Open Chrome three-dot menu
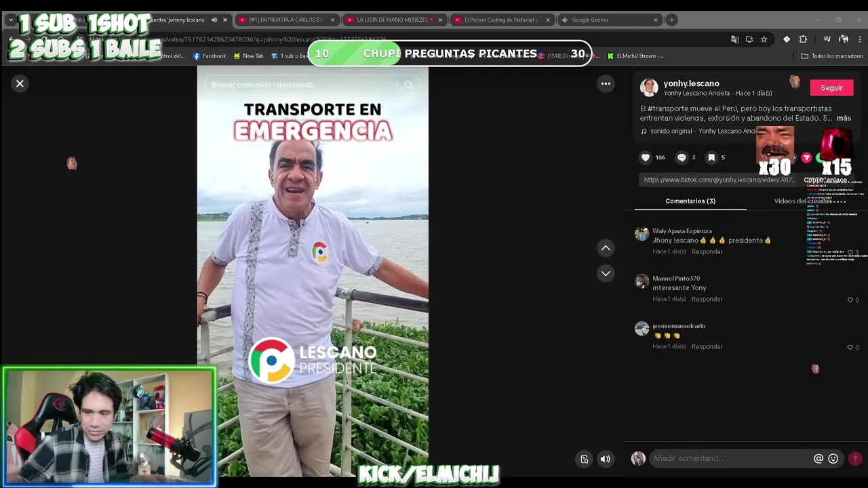868x488 pixels. 860,39
